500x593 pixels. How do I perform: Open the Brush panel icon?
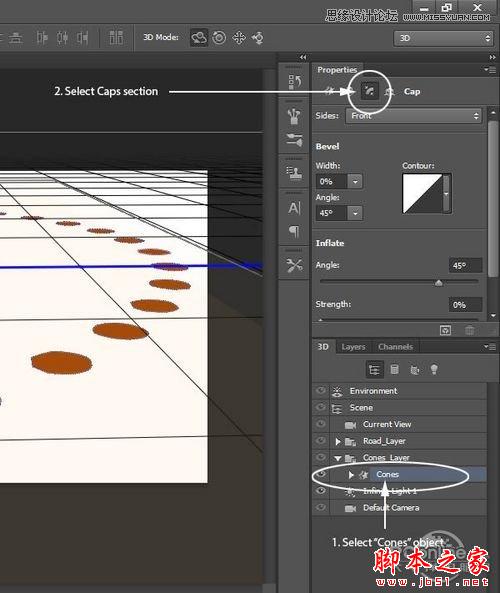coord(294,116)
